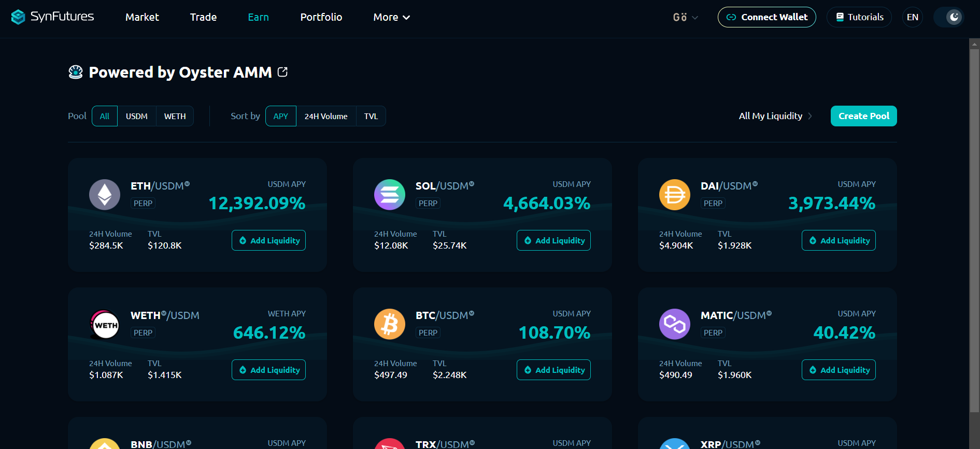
Task: Click the 3,973.44% APY value
Action: pyautogui.click(x=832, y=203)
